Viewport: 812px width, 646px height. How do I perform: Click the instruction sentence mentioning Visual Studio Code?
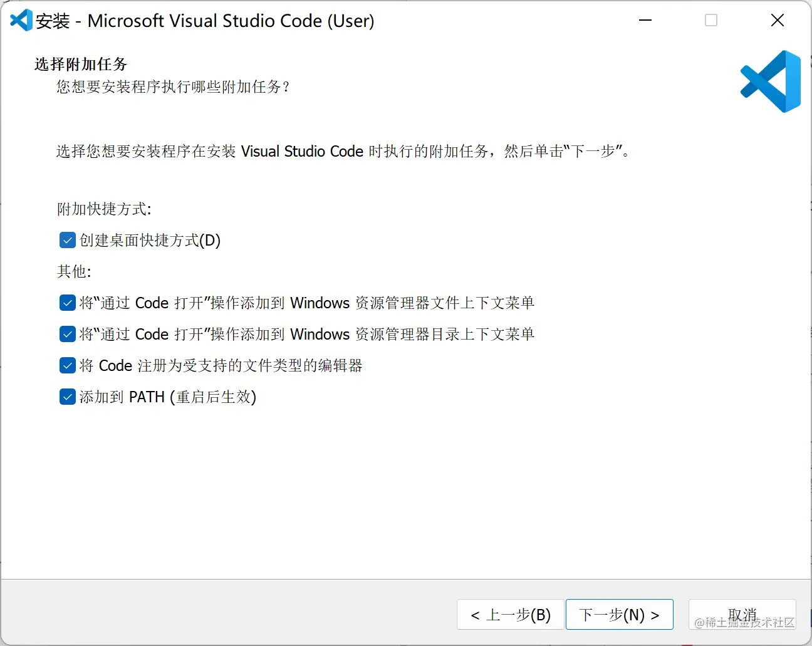pyautogui.click(x=342, y=152)
